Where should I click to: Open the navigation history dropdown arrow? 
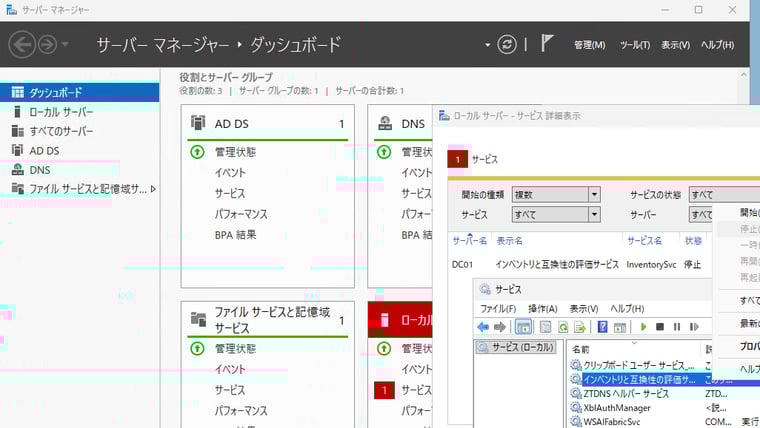(65, 45)
